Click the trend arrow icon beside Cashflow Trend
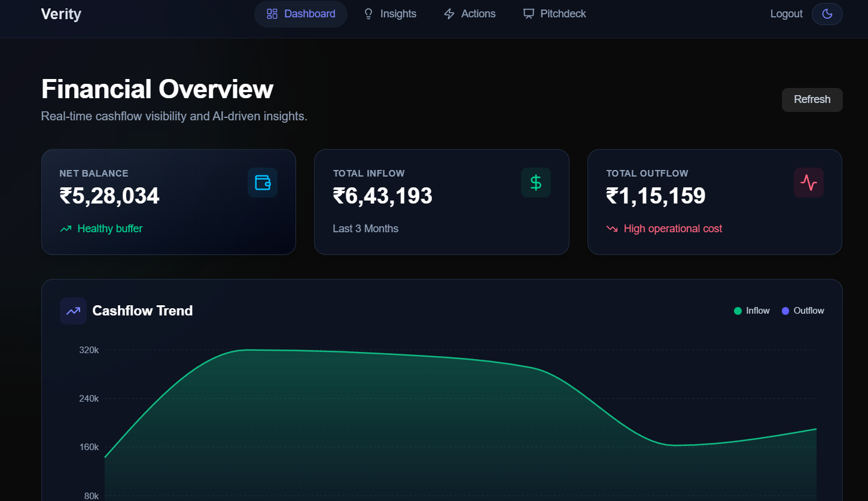Viewport: 868px width, 501px height. (73, 311)
